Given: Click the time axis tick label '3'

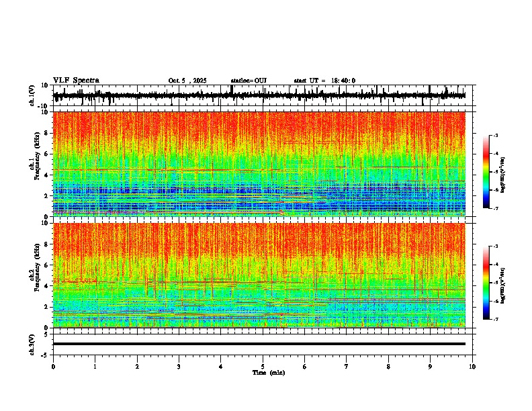Looking at the screenshot, I should click(179, 367).
